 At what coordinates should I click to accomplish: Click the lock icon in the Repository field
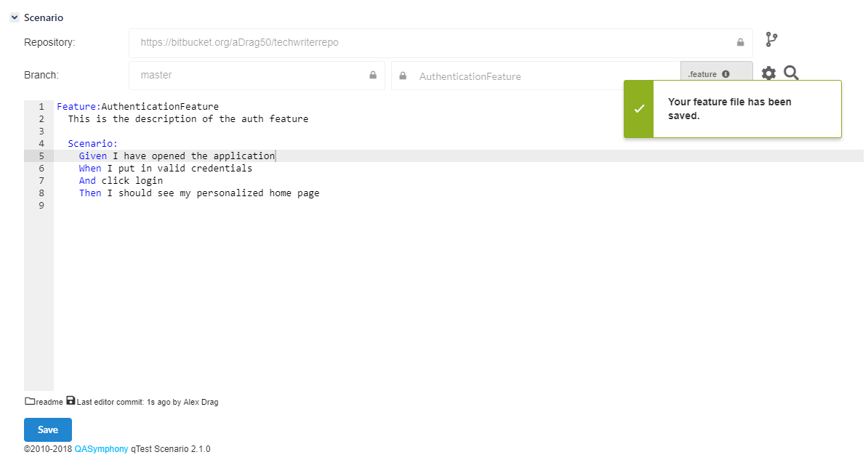[x=740, y=43]
